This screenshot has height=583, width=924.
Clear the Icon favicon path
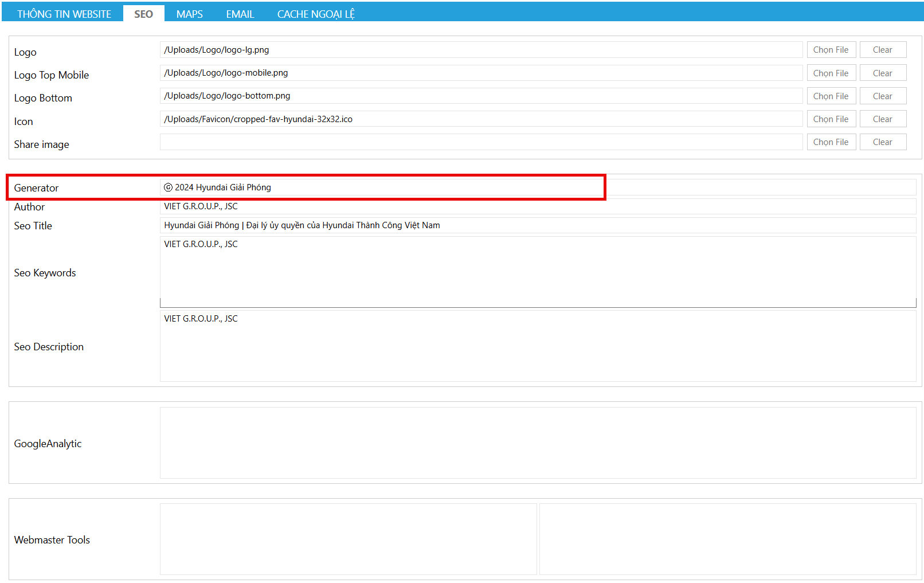click(x=882, y=119)
